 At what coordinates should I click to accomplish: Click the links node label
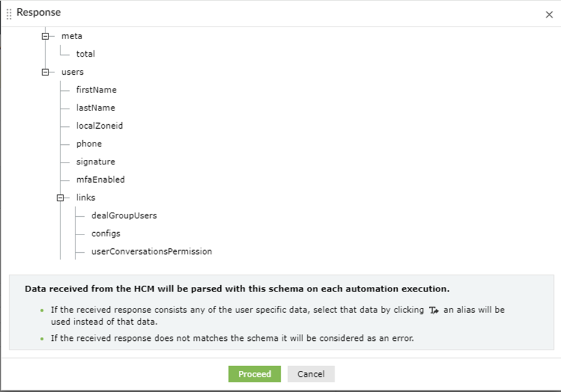click(86, 198)
